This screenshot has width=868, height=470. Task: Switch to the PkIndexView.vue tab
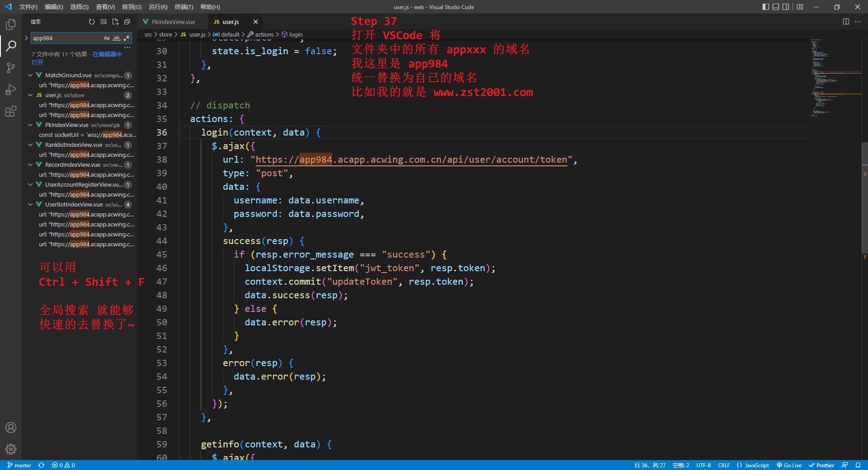coord(174,22)
